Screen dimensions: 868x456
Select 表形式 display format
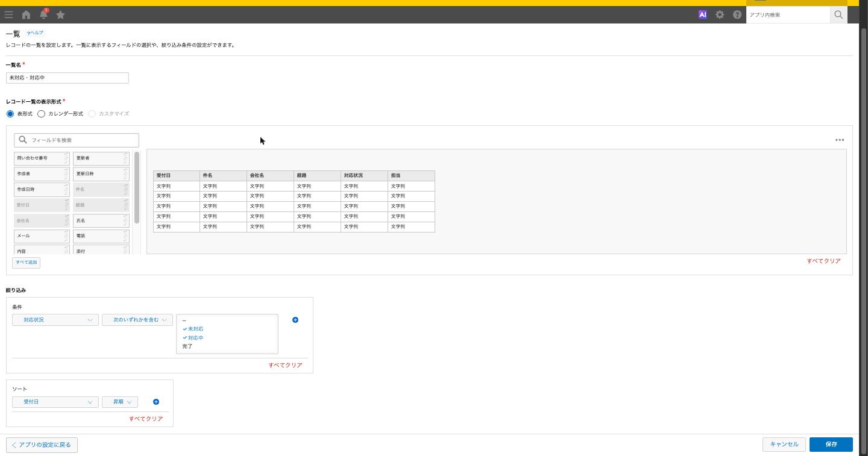click(10, 114)
